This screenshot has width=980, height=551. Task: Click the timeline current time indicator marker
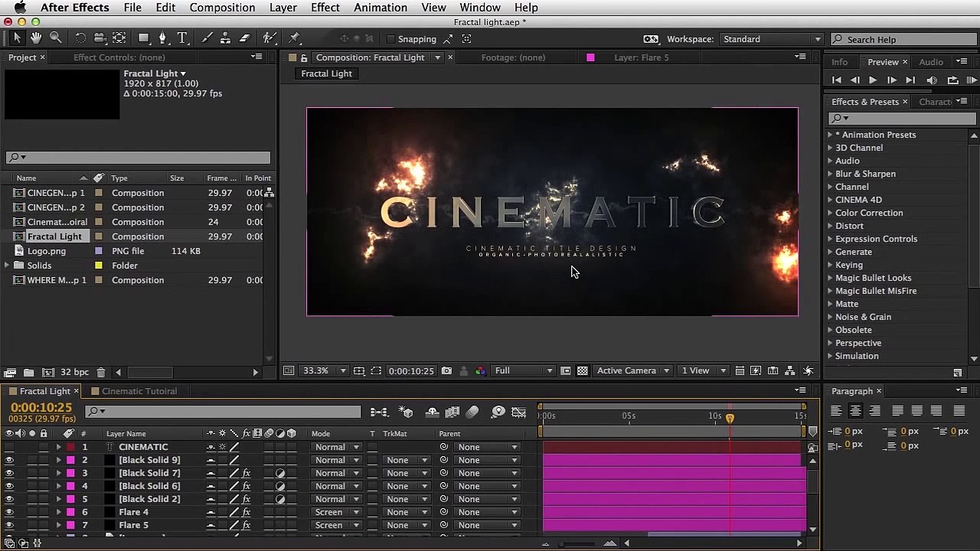[x=730, y=418]
